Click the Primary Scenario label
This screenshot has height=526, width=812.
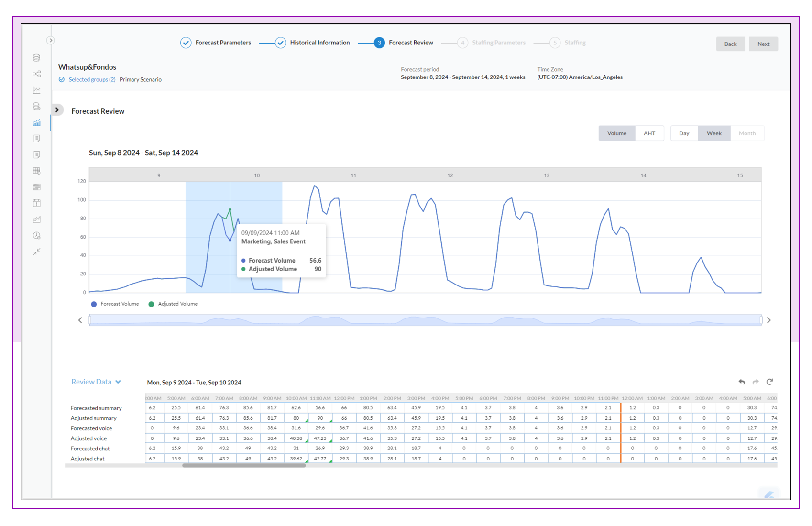click(x=141, y=79)
